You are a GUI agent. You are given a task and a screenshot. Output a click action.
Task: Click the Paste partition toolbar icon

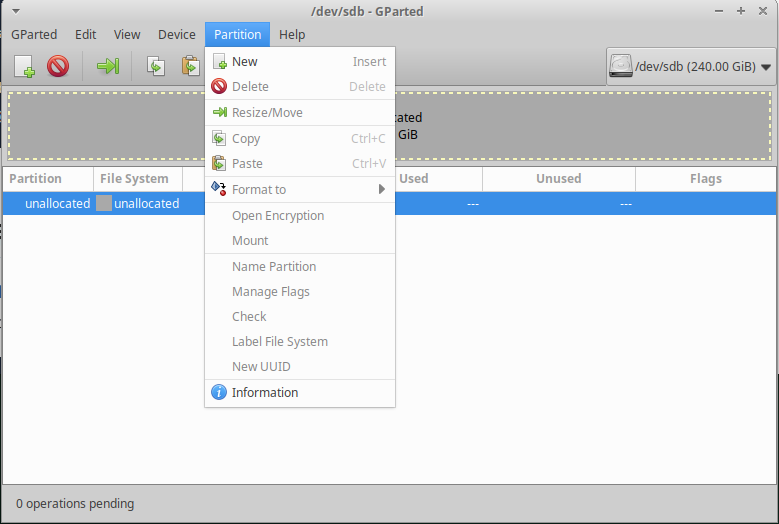[x=191, y=66]
